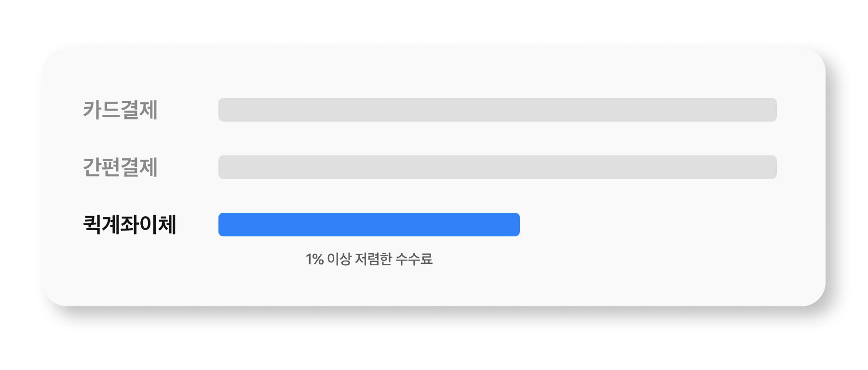Screen dimensions: 868x370
Task: Click the right end of the 카드결제 bar
Action: click(772, 110)
